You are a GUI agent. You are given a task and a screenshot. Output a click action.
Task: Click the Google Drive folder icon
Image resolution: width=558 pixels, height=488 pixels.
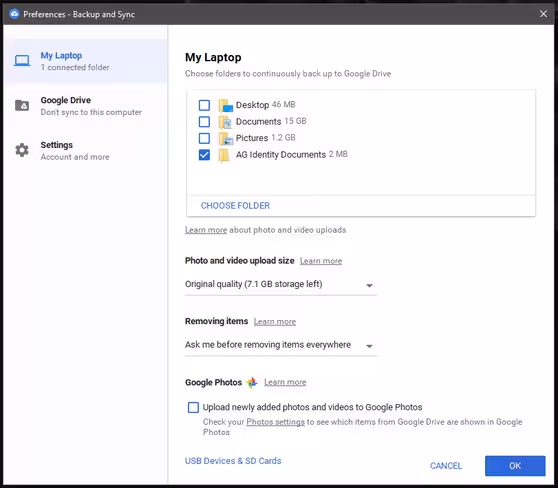coord(22,105)
